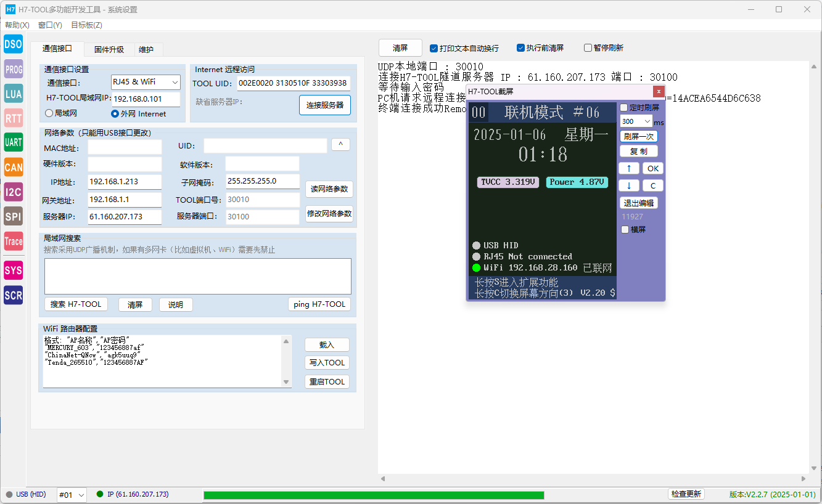This screenshot has height=504, width=822.
Task: Click the 连接服务器 button
Action: click(x=325, y=105)
